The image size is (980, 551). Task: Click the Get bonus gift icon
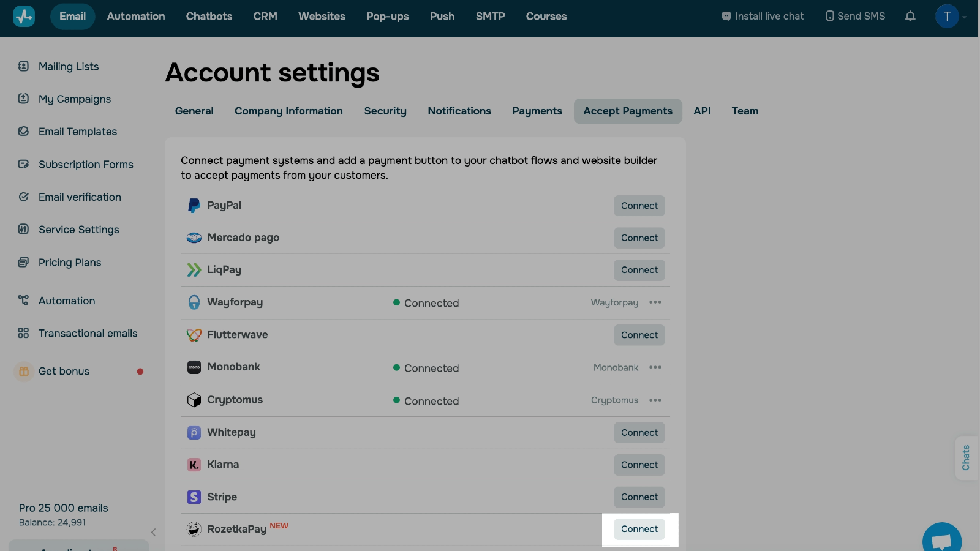(24, 371)
